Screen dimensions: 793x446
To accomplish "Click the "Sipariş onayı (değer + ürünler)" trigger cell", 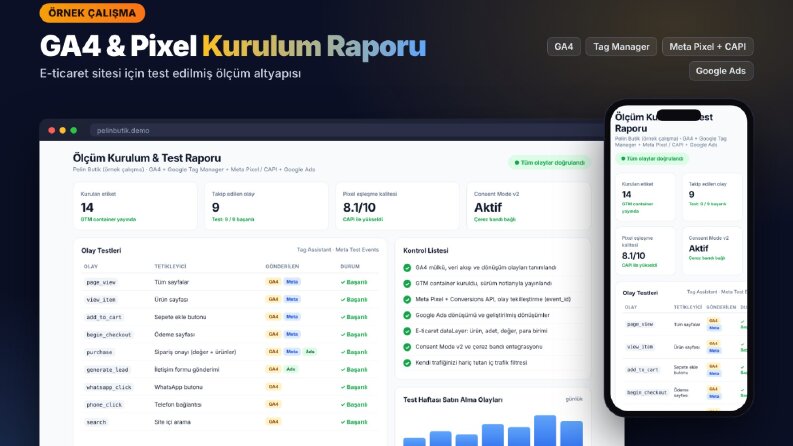I will pyautogui.click(x=195, y=352).
